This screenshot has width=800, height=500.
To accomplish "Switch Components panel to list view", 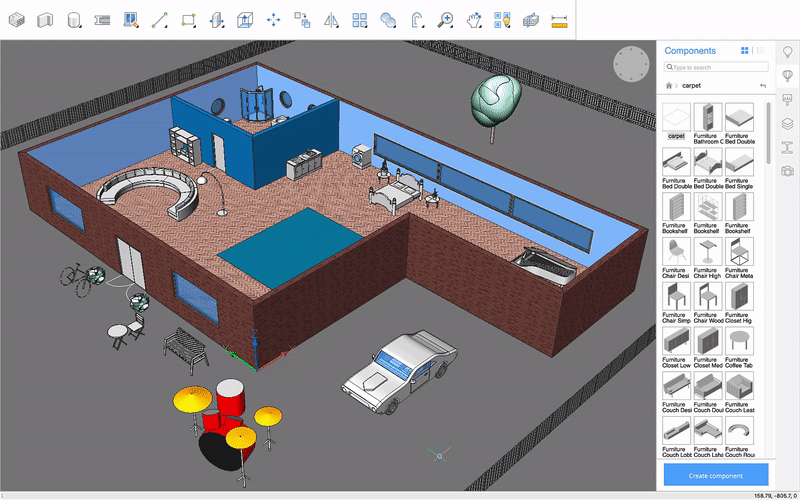I will point(761,51).
